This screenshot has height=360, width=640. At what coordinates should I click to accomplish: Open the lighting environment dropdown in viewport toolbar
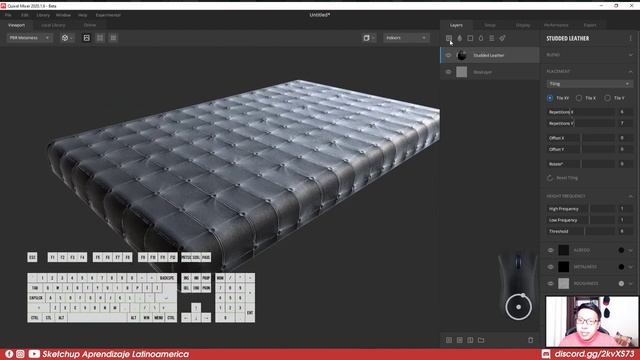tap(406, 38)
